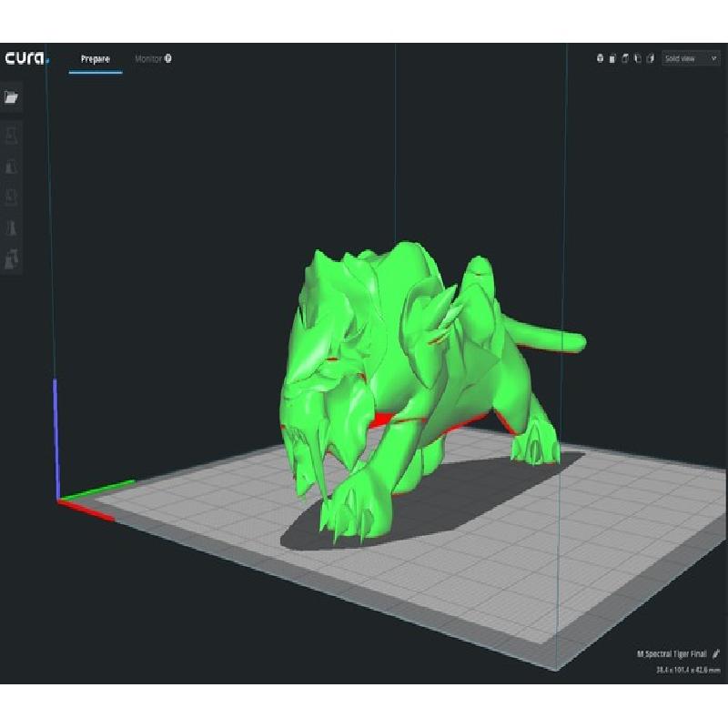Screen dimensions: 728x728
Task: Select the Scale tool in left toolbar
Action: [x=11, y=167]
